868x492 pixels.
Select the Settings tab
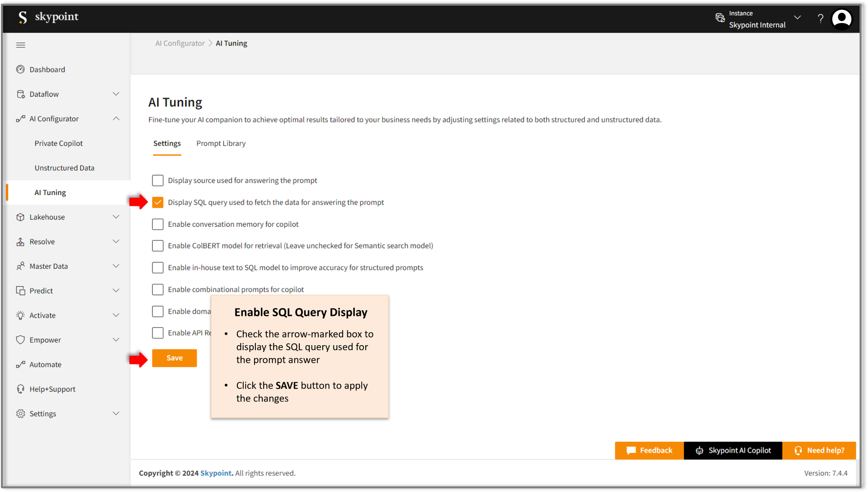pyautogui.click(x=167, y=144)
